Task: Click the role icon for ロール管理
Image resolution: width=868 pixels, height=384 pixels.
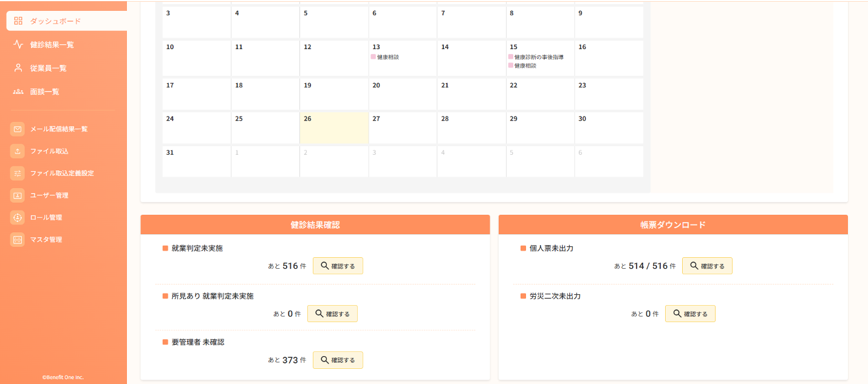Action: [x=18, y=217]
